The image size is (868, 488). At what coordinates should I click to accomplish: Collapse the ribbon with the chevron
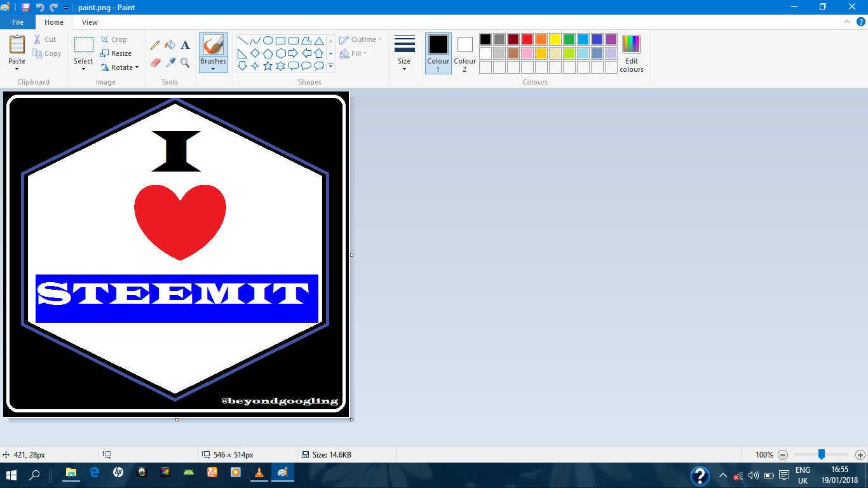coord(846,22)
